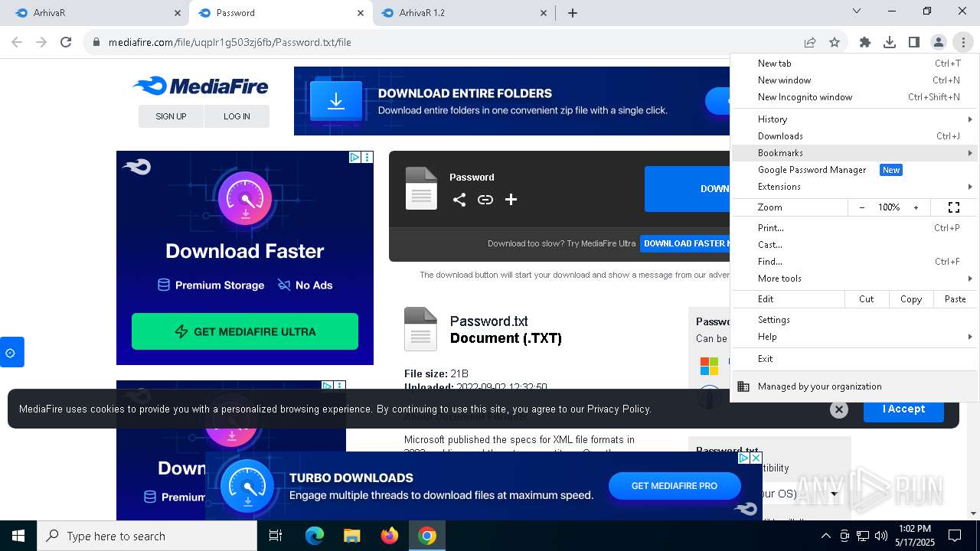
Task: Open Google Password Manager
Action: coord(854,170)
